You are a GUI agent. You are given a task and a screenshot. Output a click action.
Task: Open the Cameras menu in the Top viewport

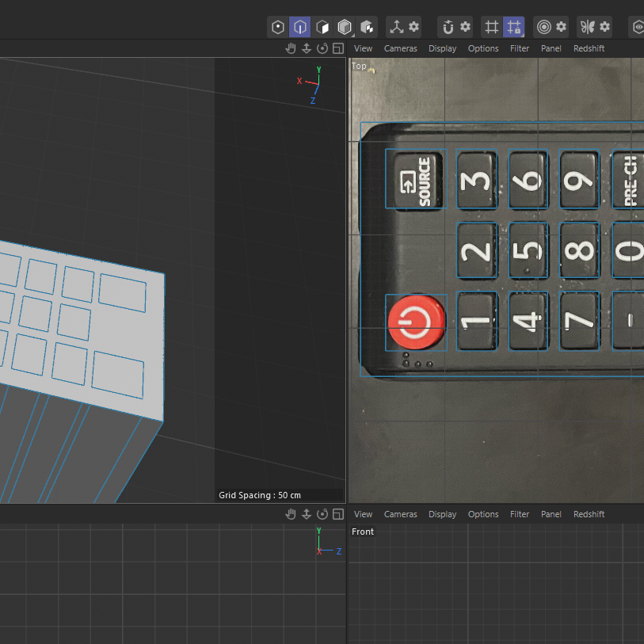pyautogui.click(x=400, y=48)
